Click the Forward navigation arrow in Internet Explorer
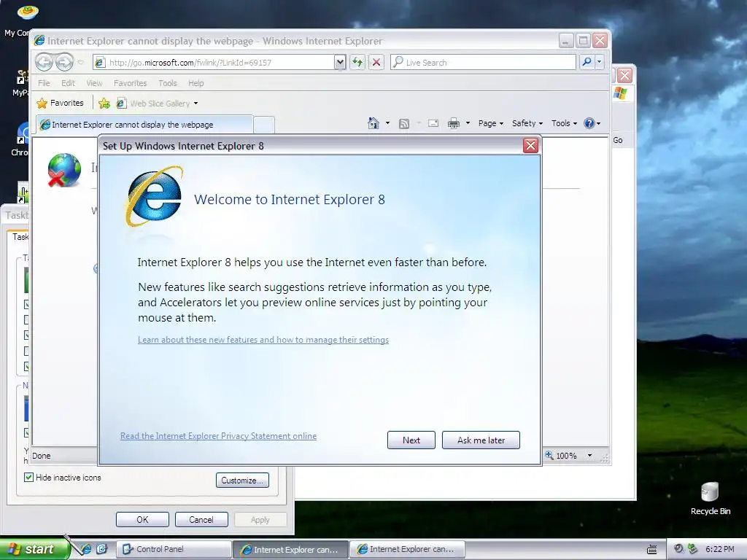The image size is (747, 560). pyautogui.click(x=64, y=62)
